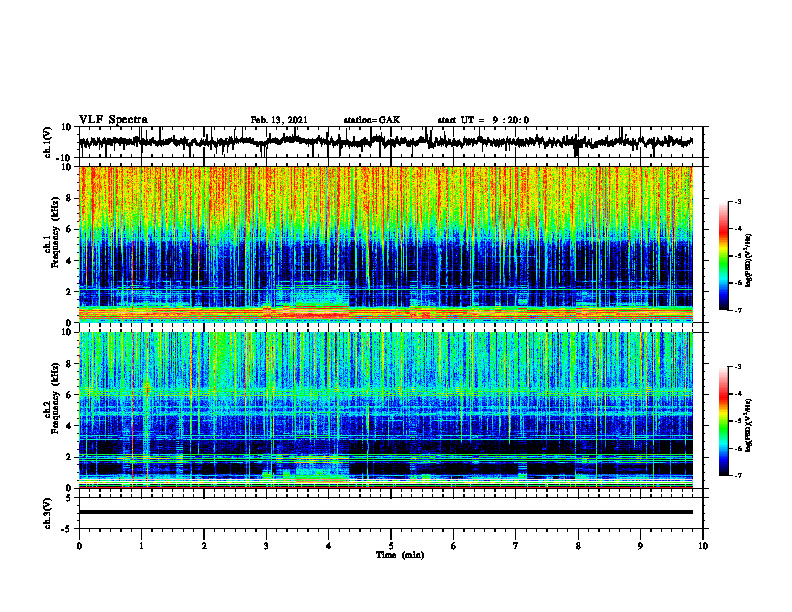
Task: Click the "ch.1(V)" axis label
Action: 48,142
